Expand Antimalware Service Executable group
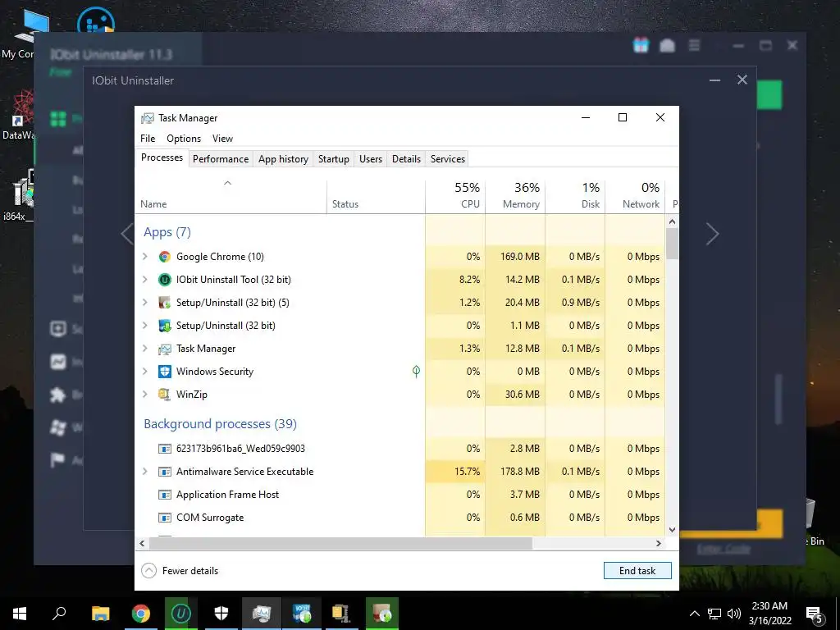The width and height of the screenshot is (840, 630). click(145, 472)
